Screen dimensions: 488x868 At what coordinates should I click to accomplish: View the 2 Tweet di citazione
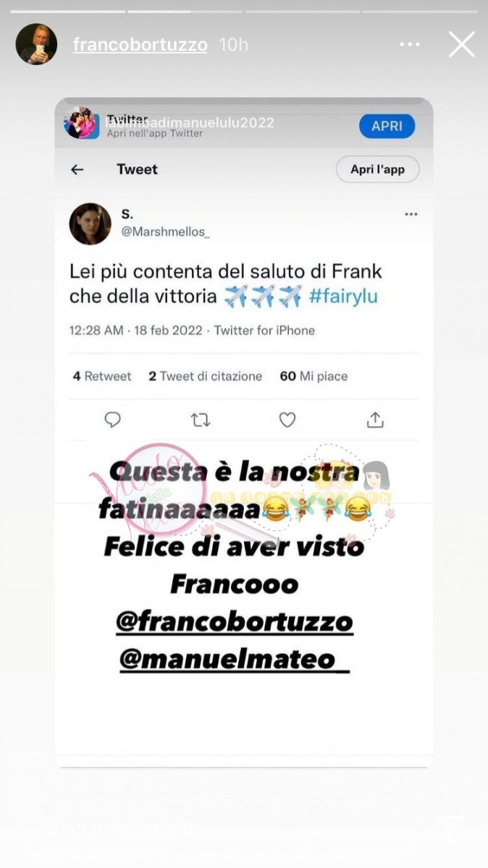coord(206,376)
